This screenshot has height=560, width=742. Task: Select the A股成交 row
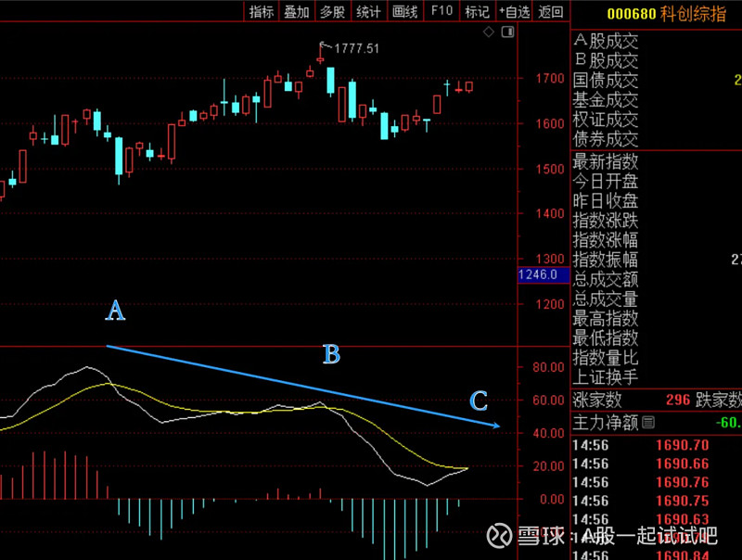pos(656,41)
